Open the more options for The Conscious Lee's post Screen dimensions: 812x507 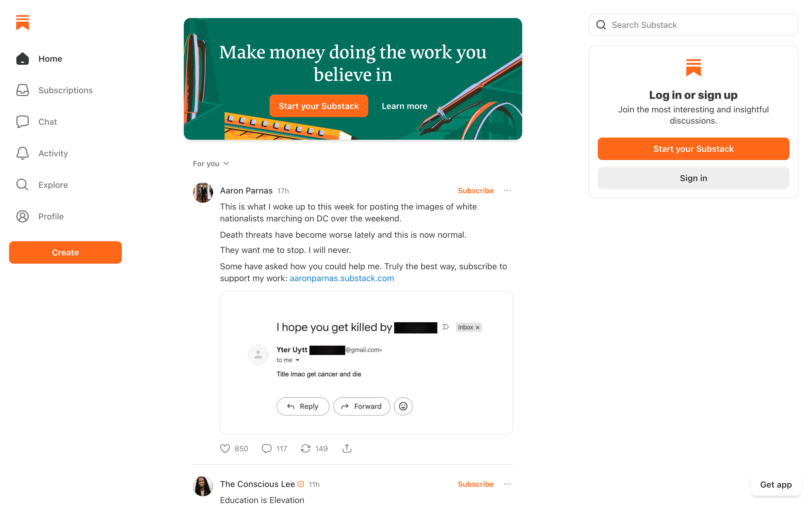pyautogui.click(x=507, y=484)
